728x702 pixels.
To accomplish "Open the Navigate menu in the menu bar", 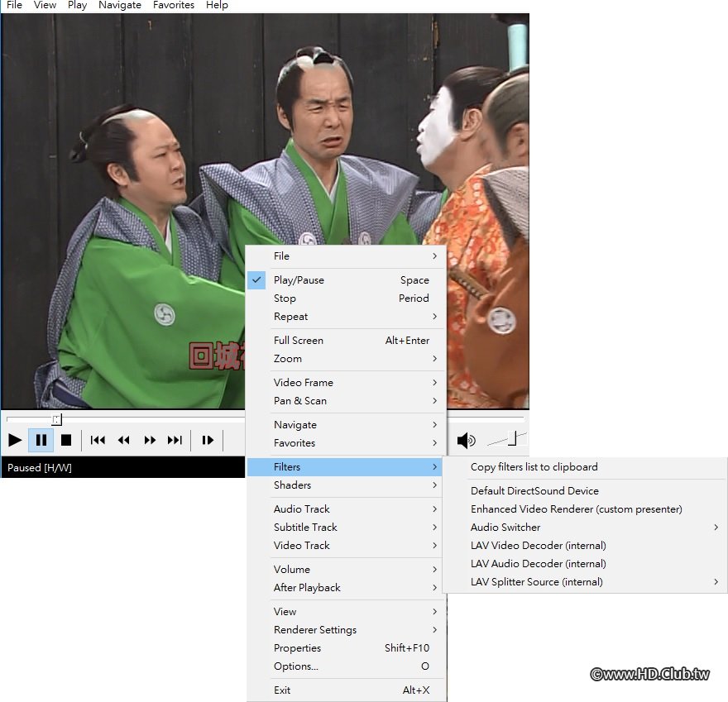I will tap(120, 5).
